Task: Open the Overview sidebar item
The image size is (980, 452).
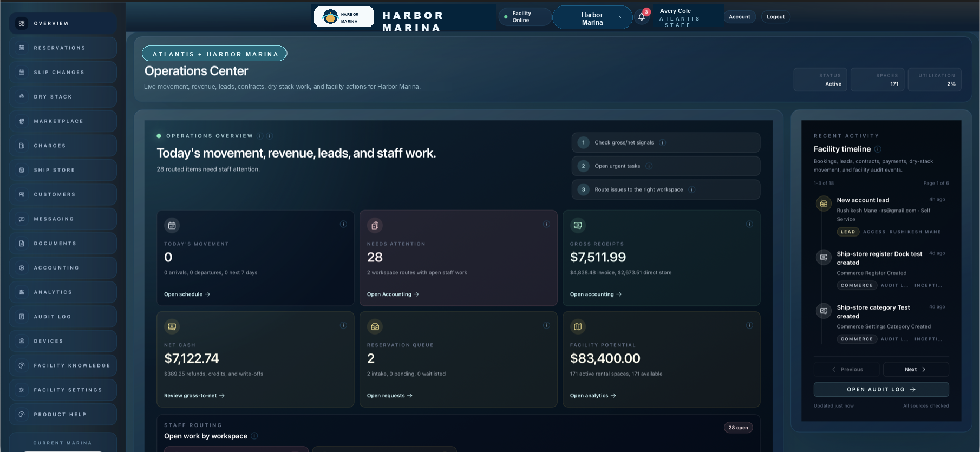Action: (63, 23)
